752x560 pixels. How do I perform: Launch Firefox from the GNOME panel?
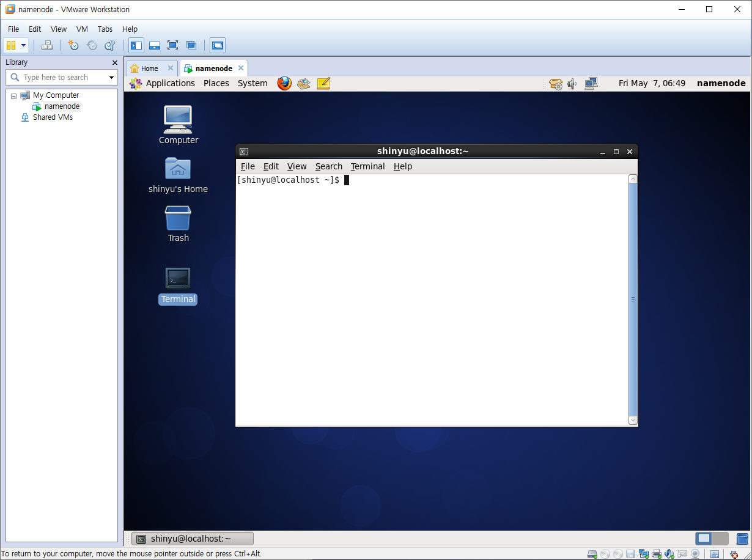click(284, 83)
